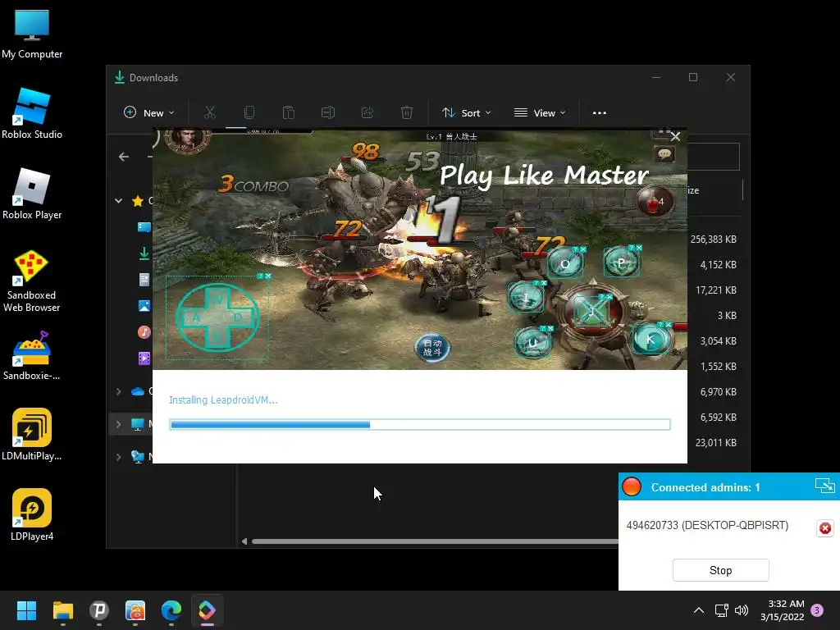Select Desktop icon in navigation pane
This screenshot has width=840, height=630.
tap(144, 227)
